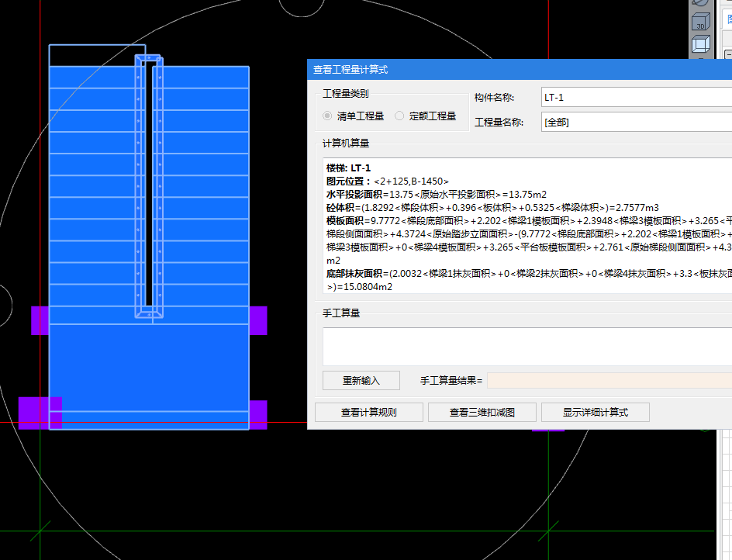Click the 显示详细计算式 button
732x560 pixels.
(x=596, y=413)
